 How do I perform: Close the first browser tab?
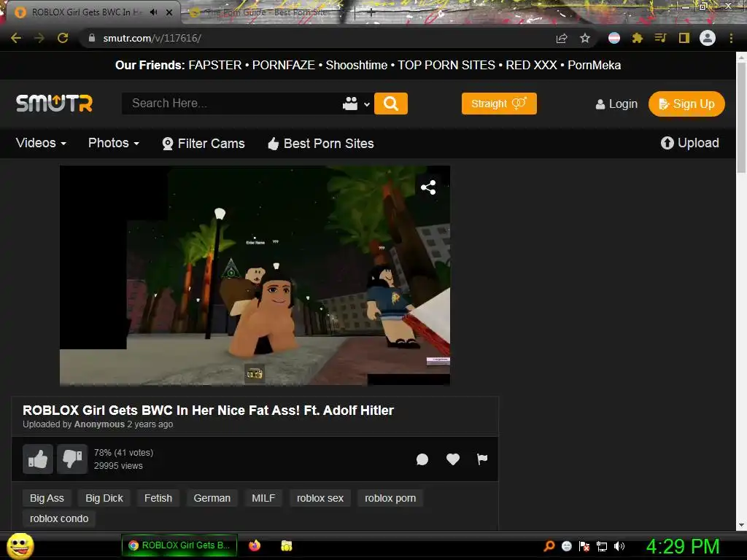(x=169, y=12)
